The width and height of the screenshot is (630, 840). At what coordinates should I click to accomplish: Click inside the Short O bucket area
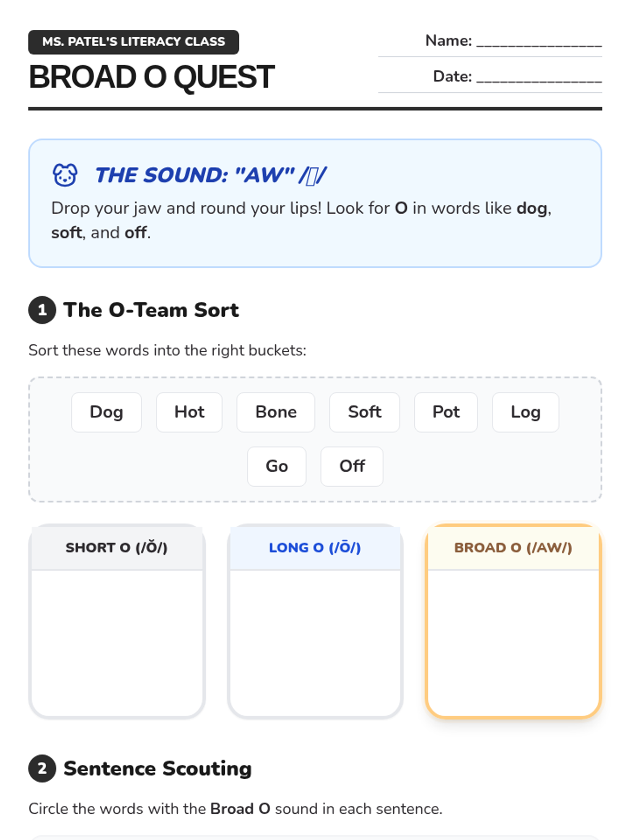point(117,642)
